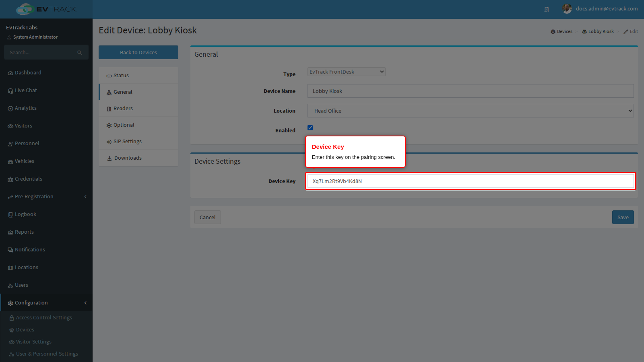644x362 pixels.
Task: Open Notifications
Action: click(x=46, y=250)
